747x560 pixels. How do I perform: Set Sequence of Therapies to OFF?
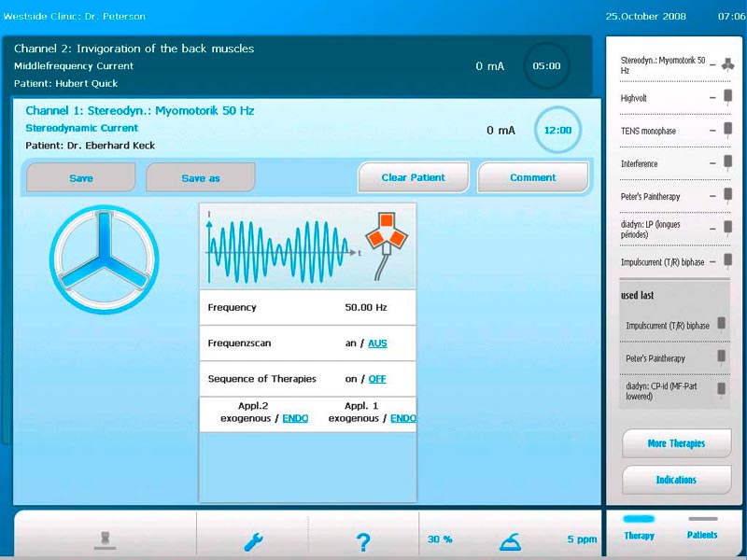(377, 379)
